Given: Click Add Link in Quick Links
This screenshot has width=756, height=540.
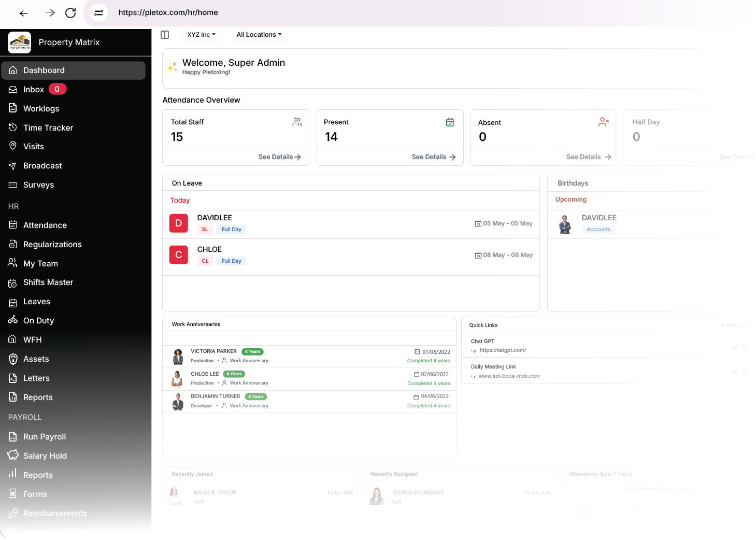Looking at the screenshot, I should tap(733, 325).
